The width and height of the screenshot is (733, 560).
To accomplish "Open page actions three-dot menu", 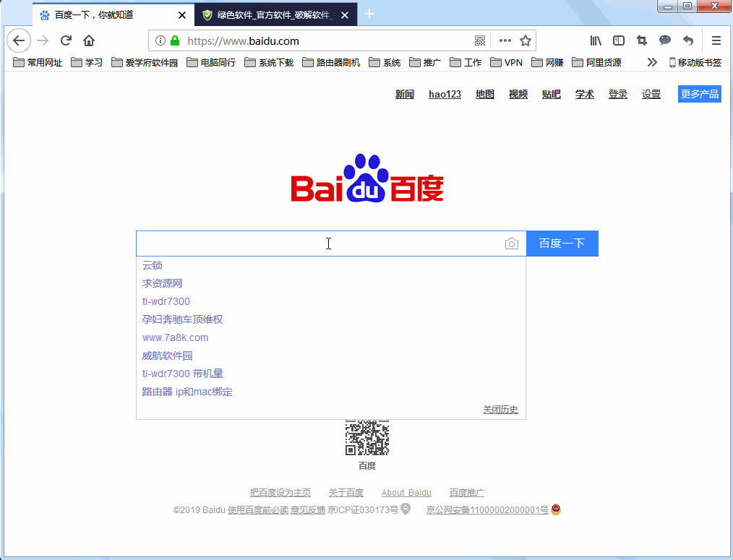I will coord(505,40).
